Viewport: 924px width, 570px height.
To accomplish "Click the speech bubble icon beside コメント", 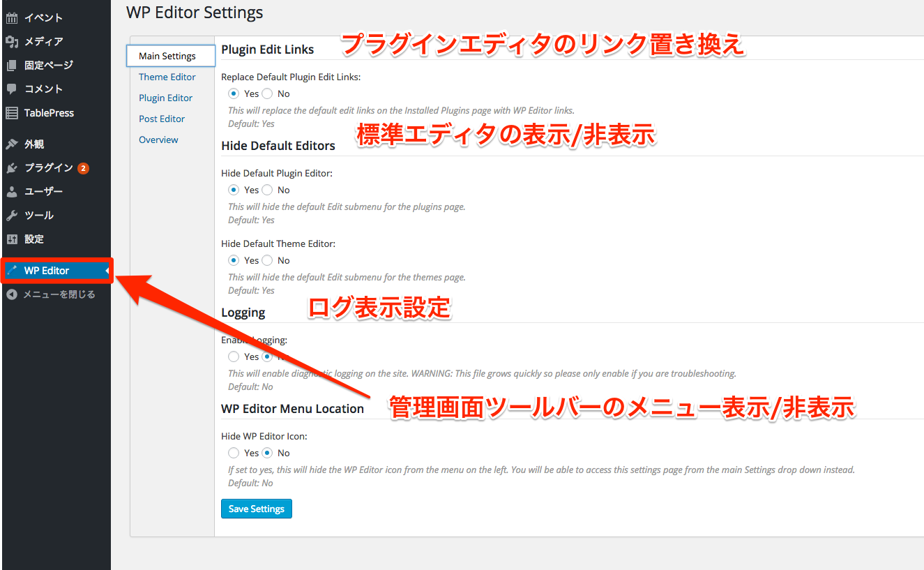I will coord(12,89).
